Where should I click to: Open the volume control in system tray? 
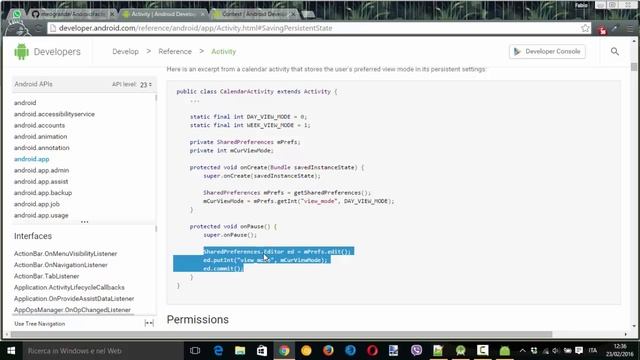point(556,351)
